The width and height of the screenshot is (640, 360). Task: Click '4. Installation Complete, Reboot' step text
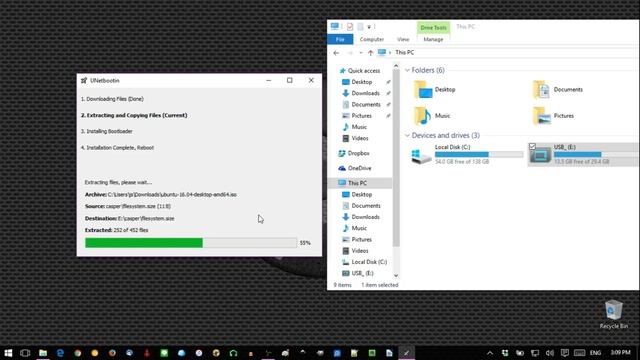(117, 148)
